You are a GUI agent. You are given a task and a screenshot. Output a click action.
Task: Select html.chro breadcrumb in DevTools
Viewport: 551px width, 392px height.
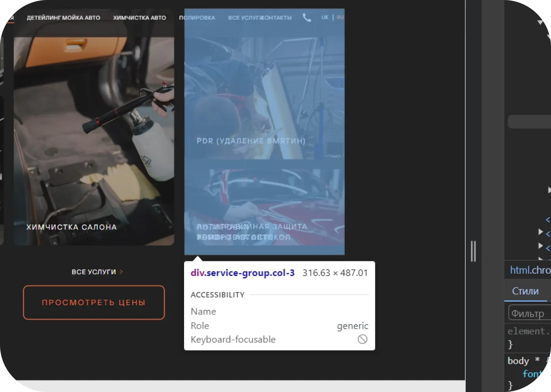click(530, 270)
